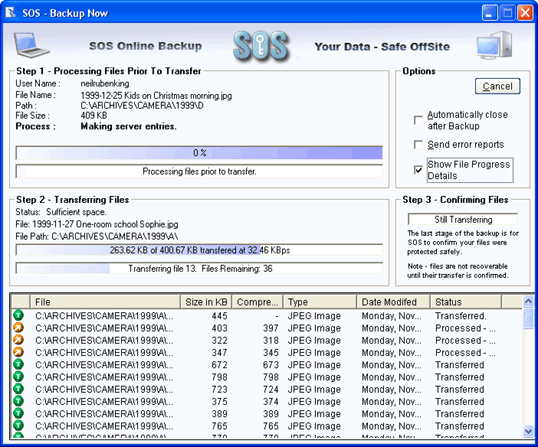
Task: Click file list scrollbar up arrow
Action: (x=528, y=301)
